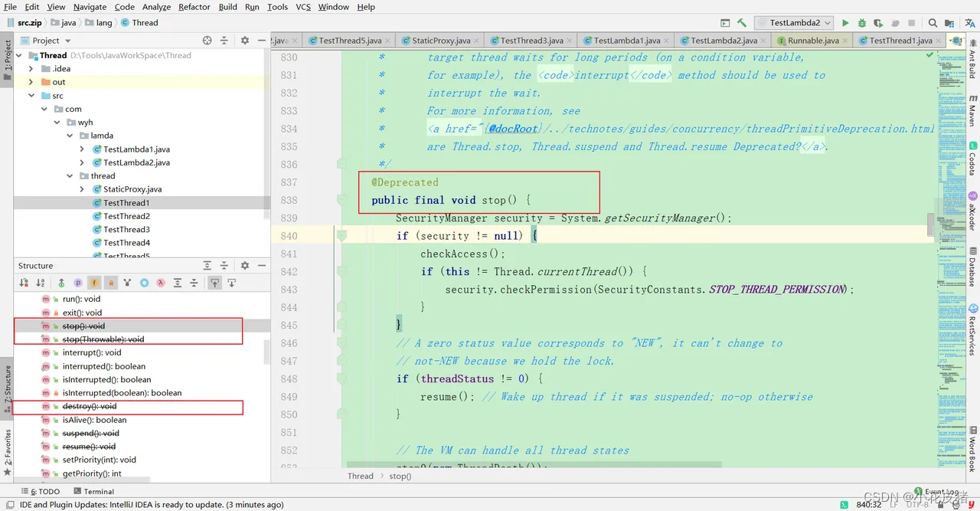Collapse the thread package node

tap(70, 176)
